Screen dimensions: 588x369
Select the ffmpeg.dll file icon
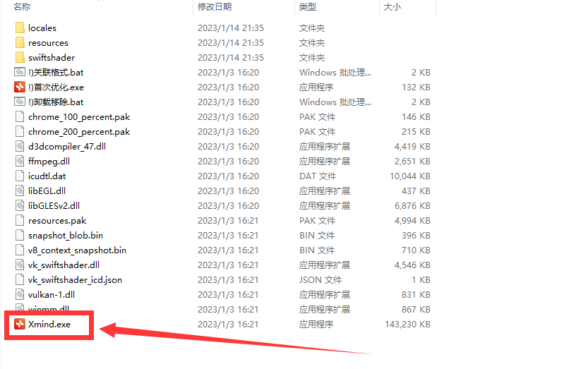pos(20,162)
